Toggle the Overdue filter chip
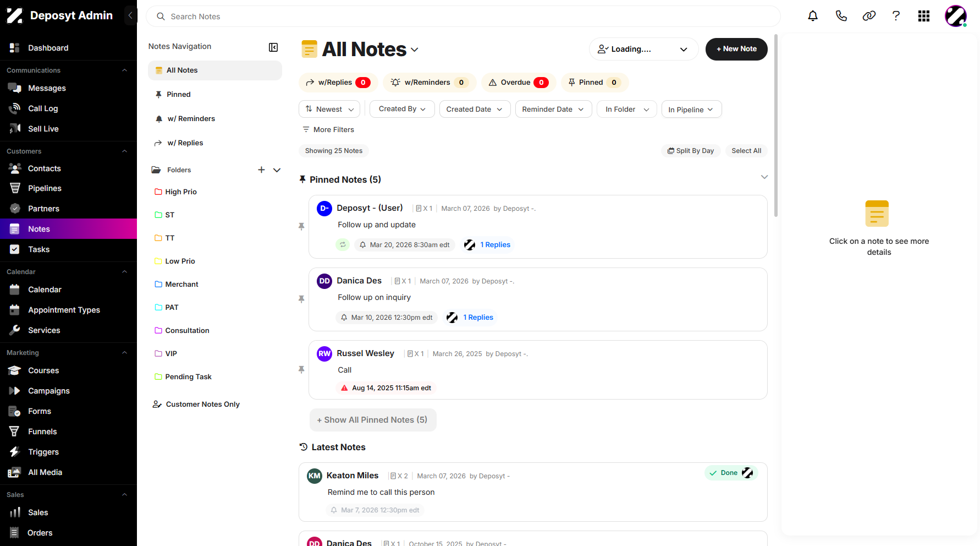980x546 pixels. click(x=519, y=83)
